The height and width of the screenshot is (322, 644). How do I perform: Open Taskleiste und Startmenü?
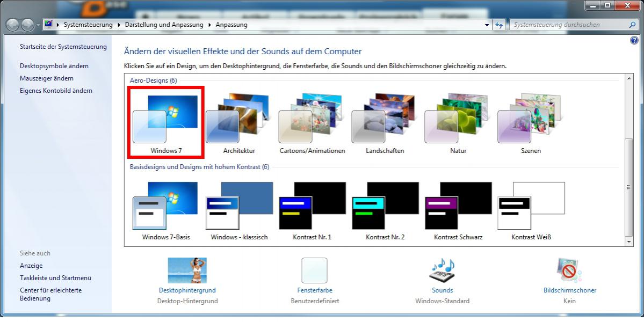tap(55, 277)
